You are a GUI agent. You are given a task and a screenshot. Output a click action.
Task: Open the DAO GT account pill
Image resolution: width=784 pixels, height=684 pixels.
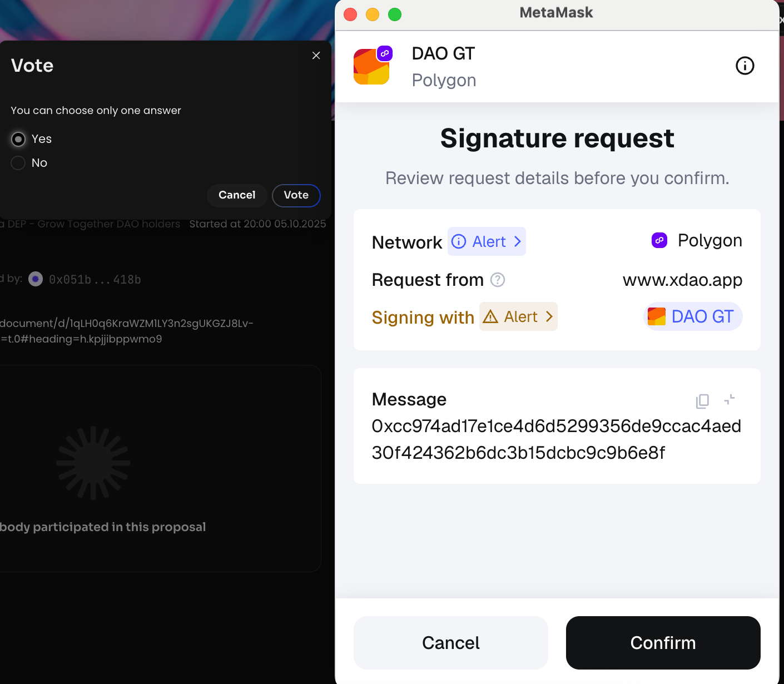tap(692, 317)
